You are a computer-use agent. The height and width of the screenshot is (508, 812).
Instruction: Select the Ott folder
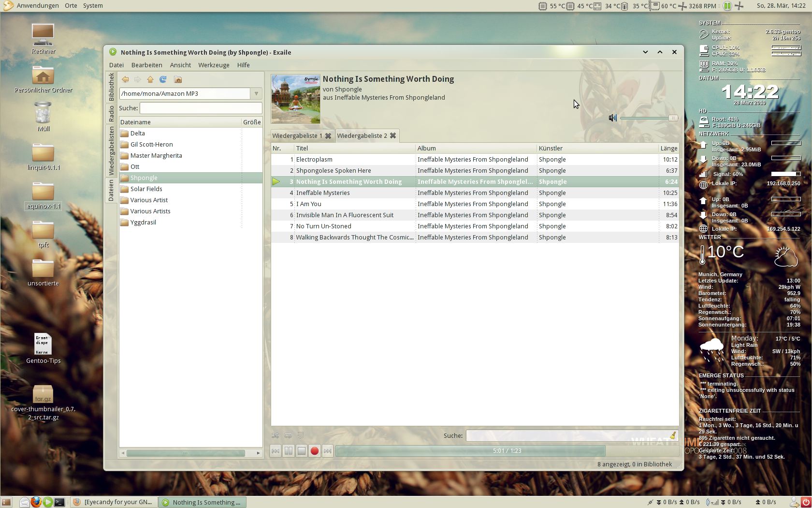pos(191,166)
